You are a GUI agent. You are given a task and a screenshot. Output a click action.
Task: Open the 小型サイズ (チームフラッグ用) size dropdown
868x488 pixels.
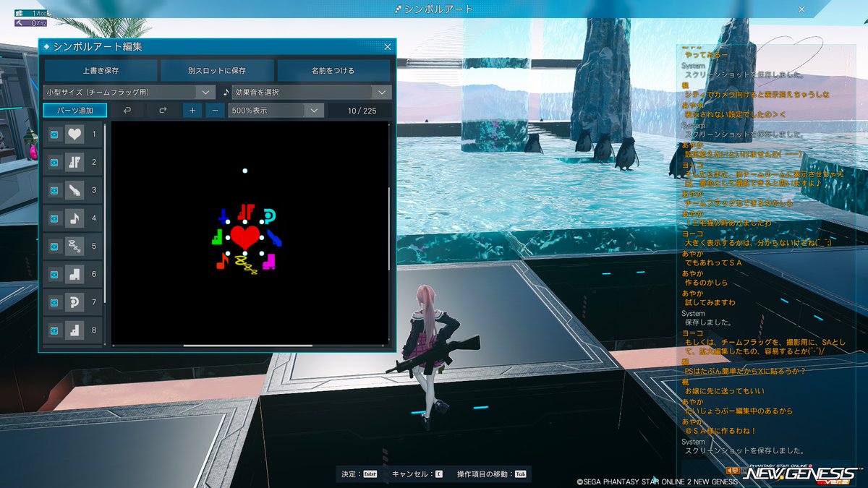(129, 93)
